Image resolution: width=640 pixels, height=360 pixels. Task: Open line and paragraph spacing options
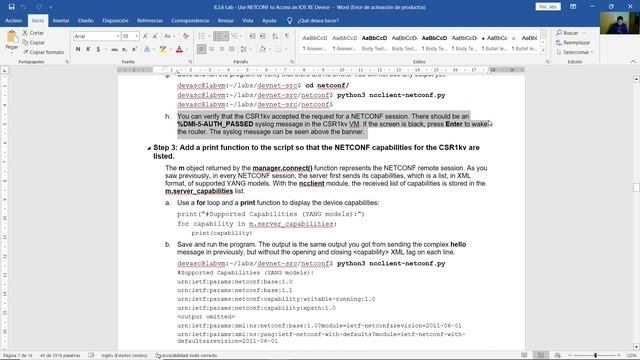[x=244, y=49]
